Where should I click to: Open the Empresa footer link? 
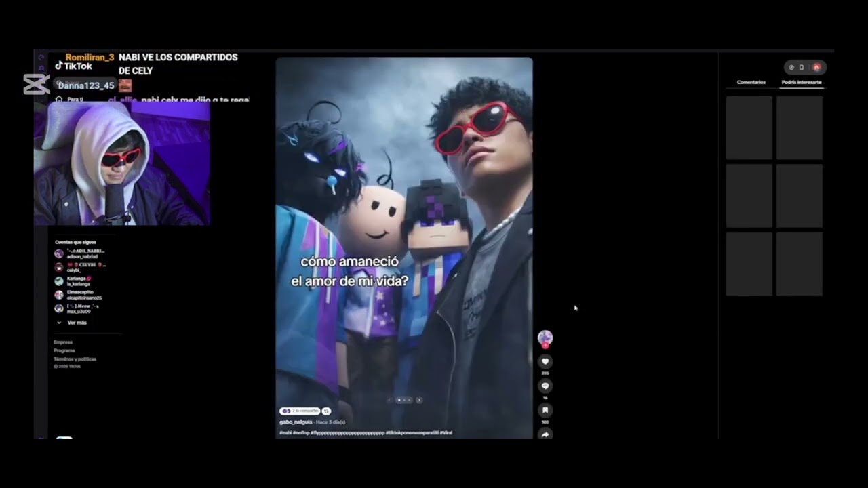63,342
